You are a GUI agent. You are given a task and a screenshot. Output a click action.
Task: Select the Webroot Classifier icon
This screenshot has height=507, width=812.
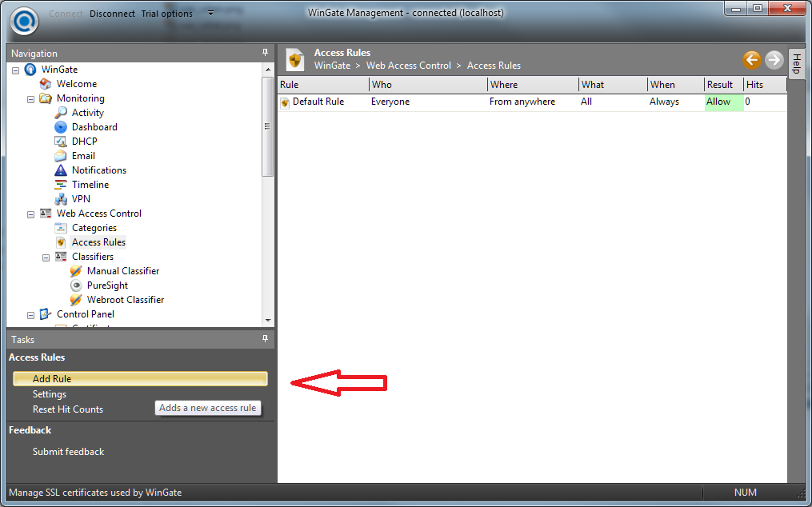click(76, 300)
